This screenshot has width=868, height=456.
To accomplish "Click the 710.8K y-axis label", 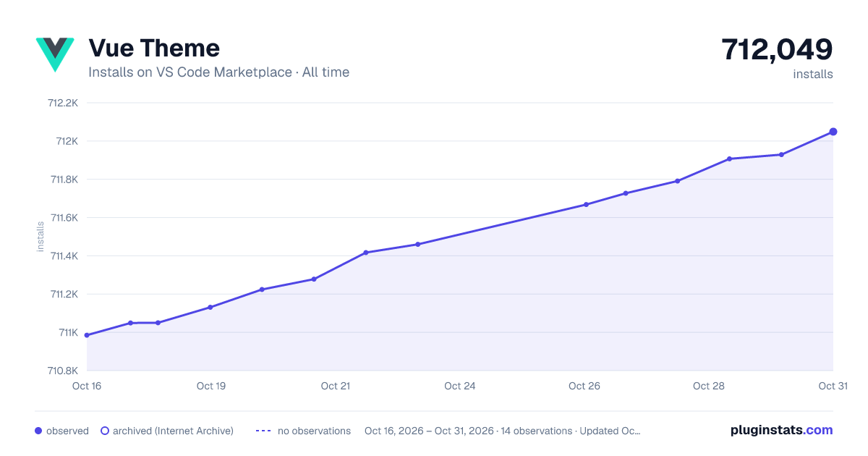I will click(62, 371).
